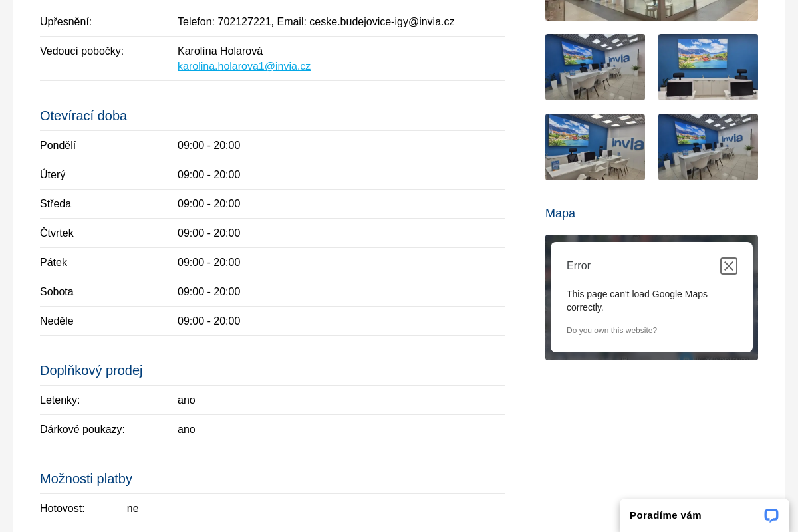Open the top-left branch photo thumbnail
This screenshot has height=532, width=798.
click(x=595, y=67)
